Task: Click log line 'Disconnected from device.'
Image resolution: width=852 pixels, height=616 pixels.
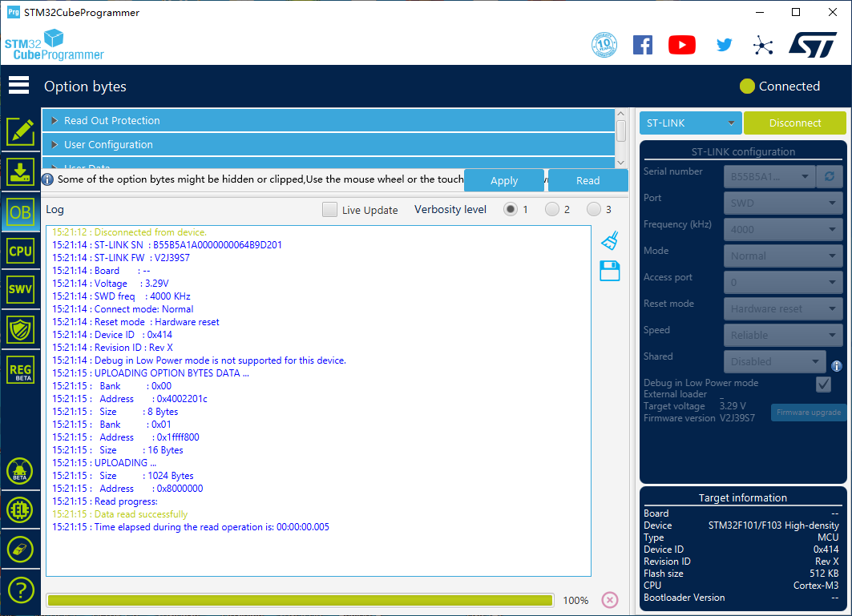Action: 129,232
